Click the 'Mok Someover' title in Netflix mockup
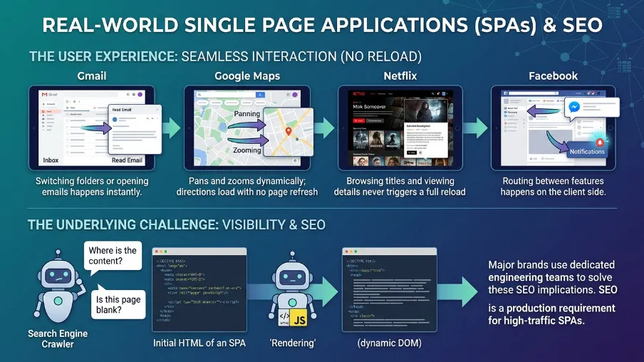 [369, 107]
